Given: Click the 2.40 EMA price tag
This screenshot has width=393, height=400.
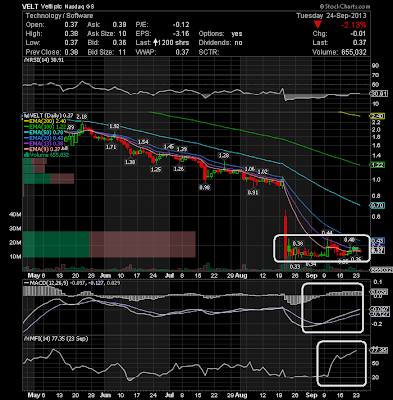Looking at the screenshot, I should [377, 116].
